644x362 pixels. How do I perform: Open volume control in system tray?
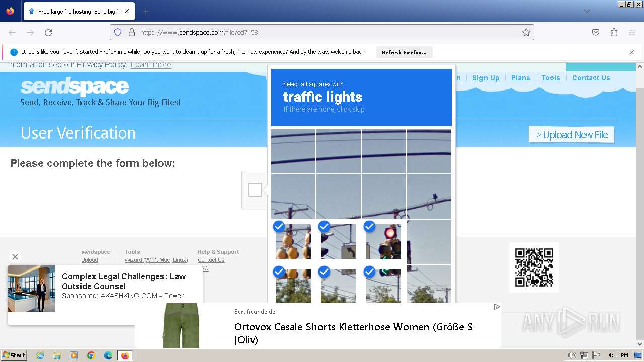(572, 355)
